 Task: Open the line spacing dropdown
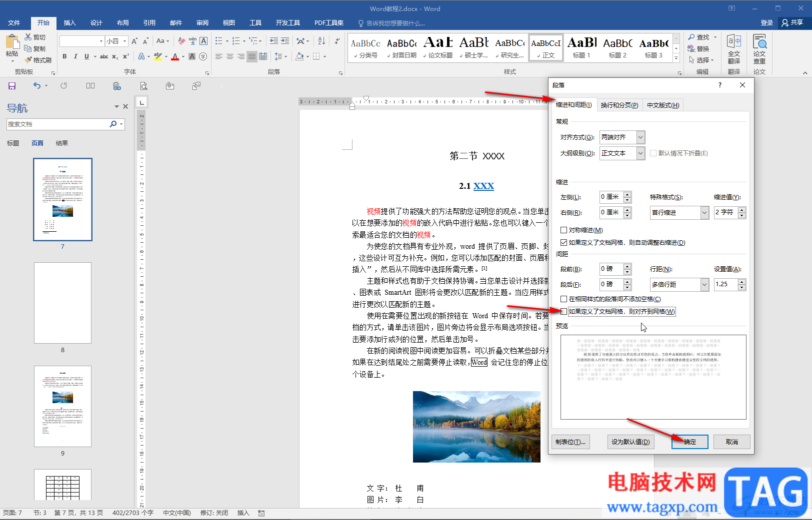[x=704, y=285]
